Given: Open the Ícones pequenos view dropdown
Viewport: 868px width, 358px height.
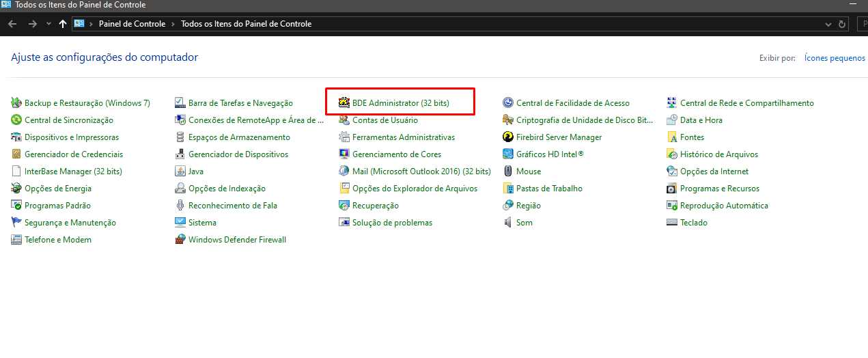Looking at the screenshot, I should pyautogui.click(x=836, y=58).
